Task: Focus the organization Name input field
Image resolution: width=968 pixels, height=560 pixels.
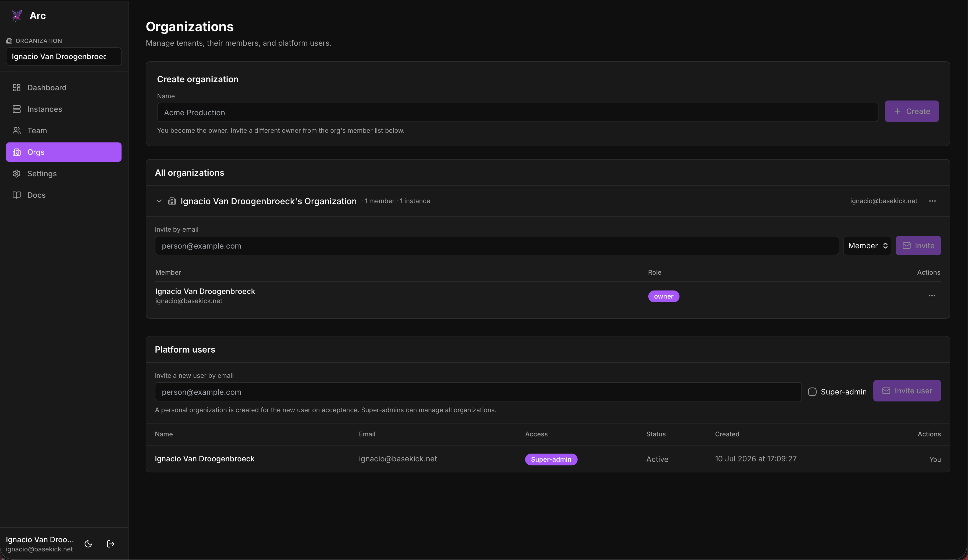Action: pos(517,113)
